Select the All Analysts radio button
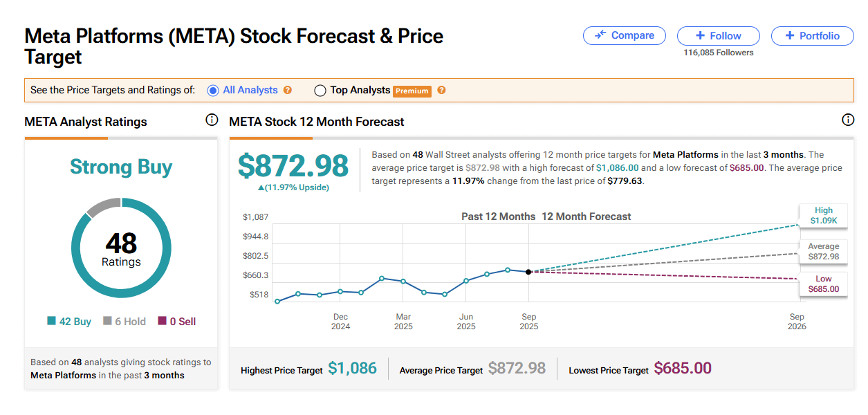 point(213,90)
